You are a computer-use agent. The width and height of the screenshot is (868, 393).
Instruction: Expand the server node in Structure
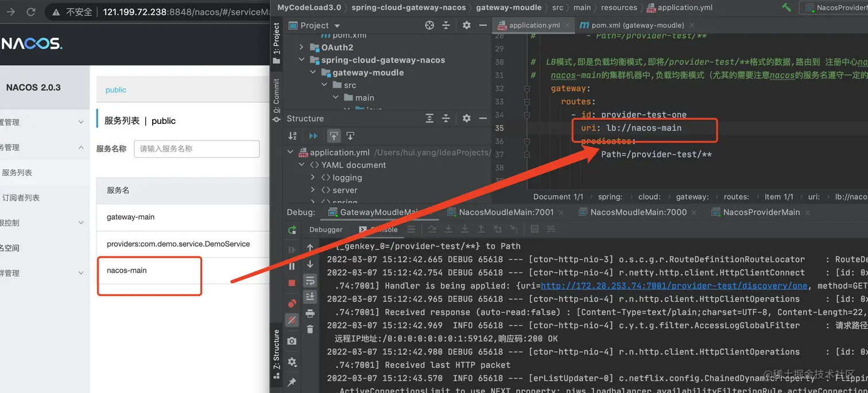[x=313, y=190]
